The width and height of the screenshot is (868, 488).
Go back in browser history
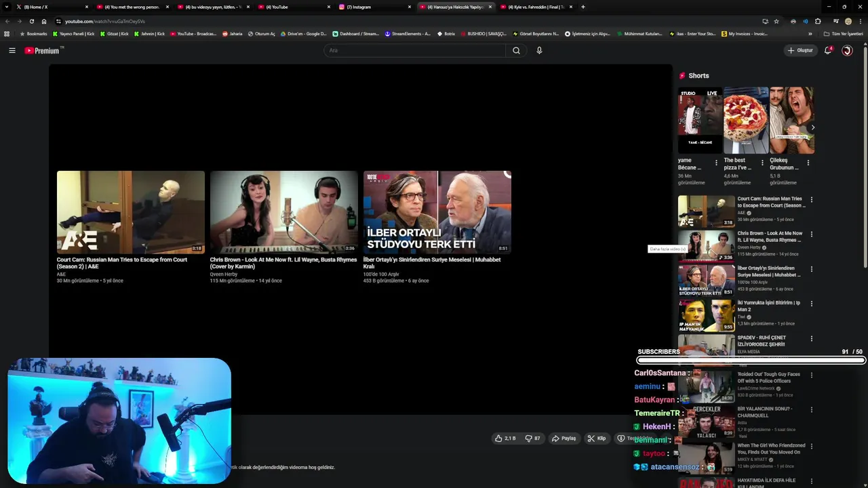tap(7, 21)
